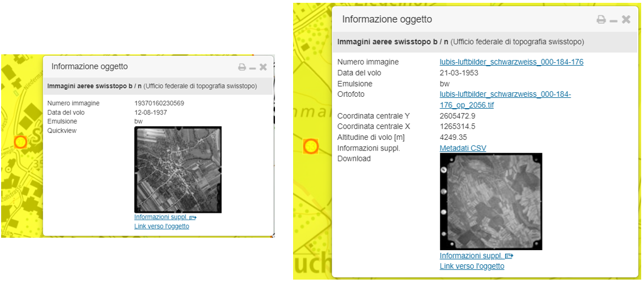Viewport: 644px width, 283px height.
Task: Click Informazione oggetto title of 1937 popup
Action: click(x=89, y=66)
